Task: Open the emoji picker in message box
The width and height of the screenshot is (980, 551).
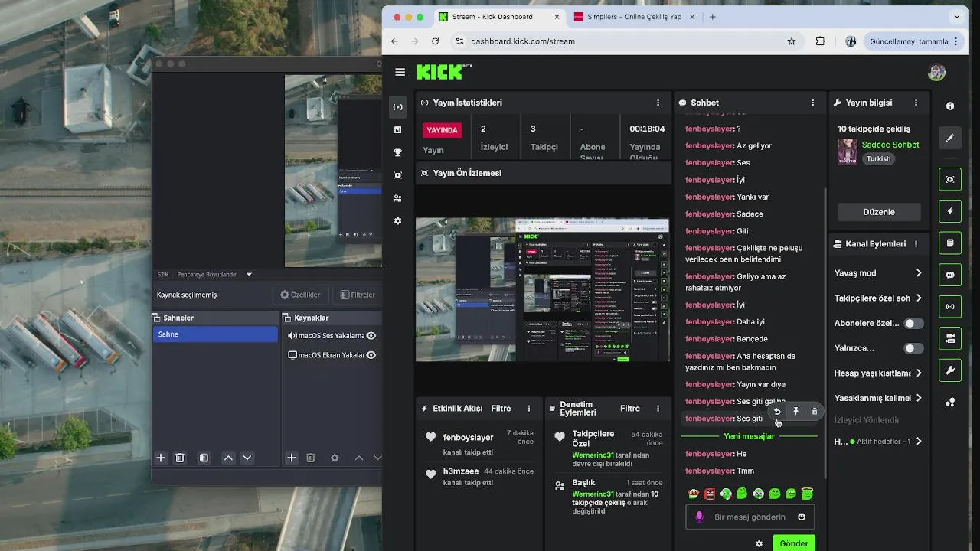Action: [802, 517]
